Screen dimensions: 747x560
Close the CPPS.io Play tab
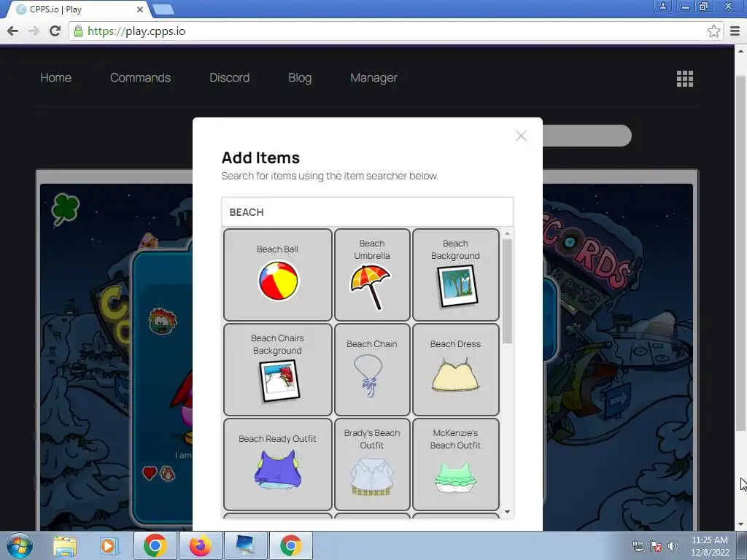click(140, 9)
